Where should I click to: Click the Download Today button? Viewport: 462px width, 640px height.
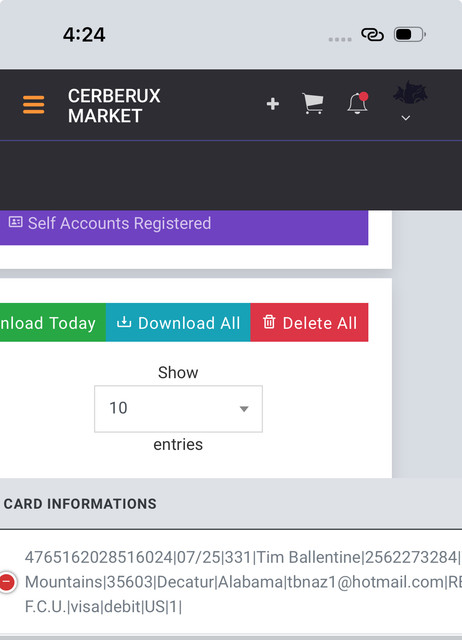click(53, 322)
